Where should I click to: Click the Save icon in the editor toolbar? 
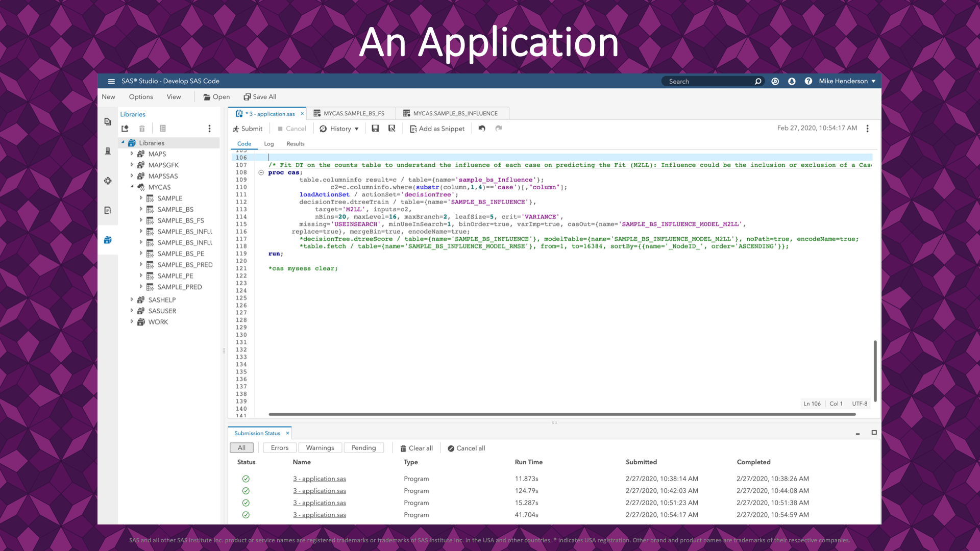click(x=375, y=129)
